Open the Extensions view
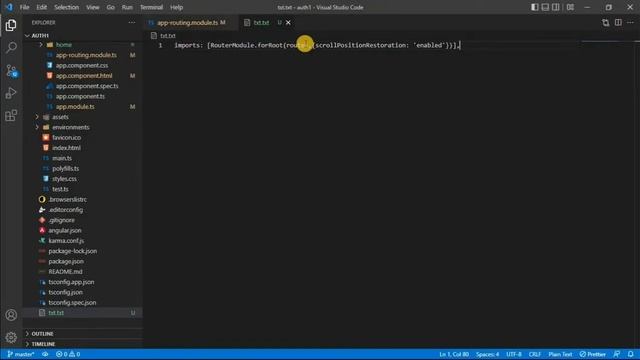The width and height of the screenshot is (640, 360). 11,116
